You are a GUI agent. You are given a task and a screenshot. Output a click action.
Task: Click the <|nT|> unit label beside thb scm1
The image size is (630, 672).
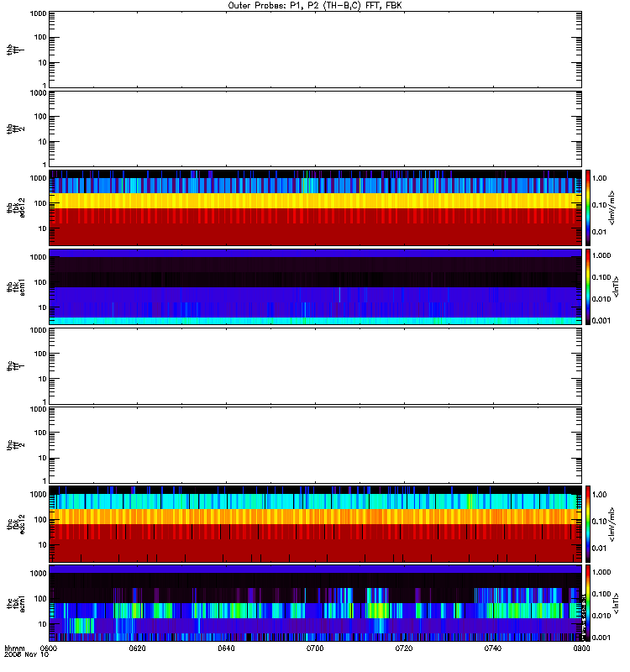click(x=616, y=287)
